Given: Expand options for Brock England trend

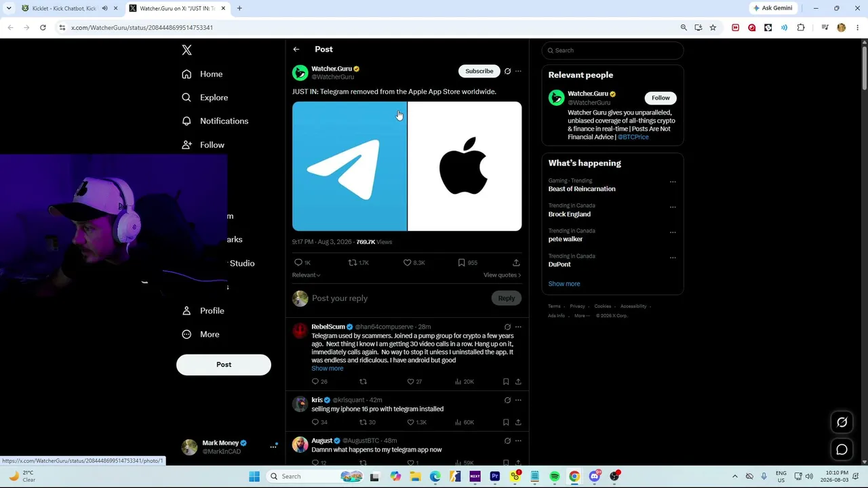Looking at the screenshot, I should (673, 207).
